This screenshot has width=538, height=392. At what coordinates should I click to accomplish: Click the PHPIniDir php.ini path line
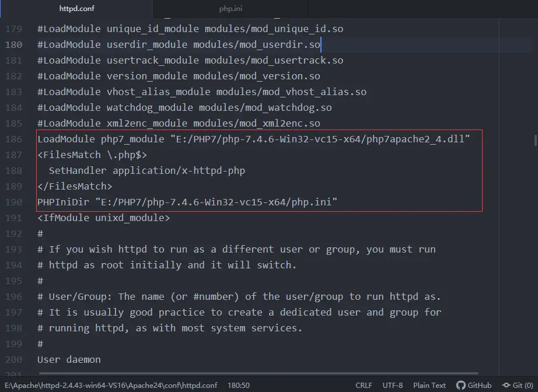coord(187,202)
